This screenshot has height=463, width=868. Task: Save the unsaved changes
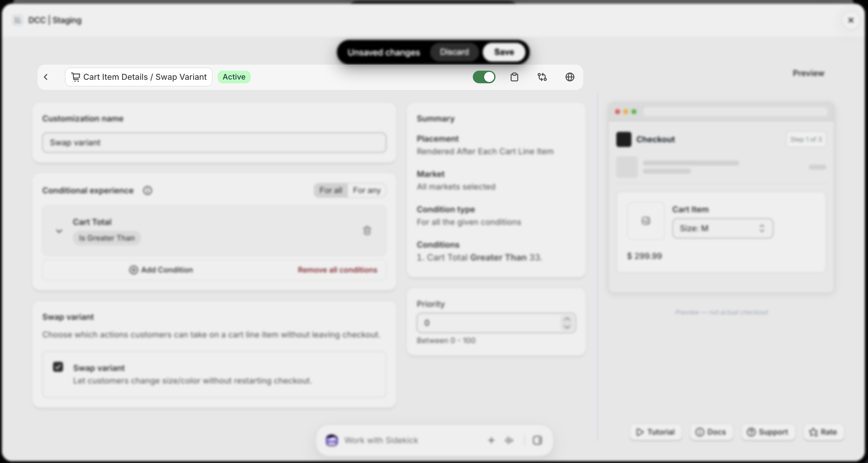click(504, 52)
